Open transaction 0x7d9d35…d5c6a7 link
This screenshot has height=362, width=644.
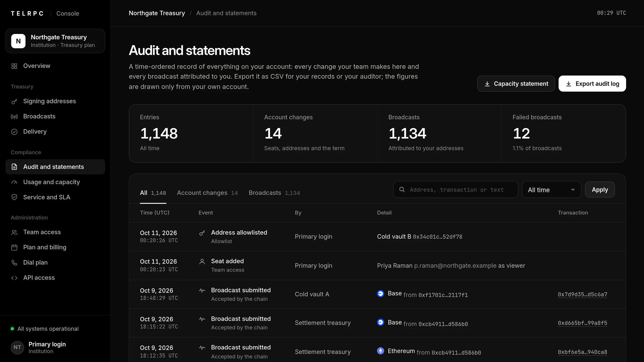[582, 294]
